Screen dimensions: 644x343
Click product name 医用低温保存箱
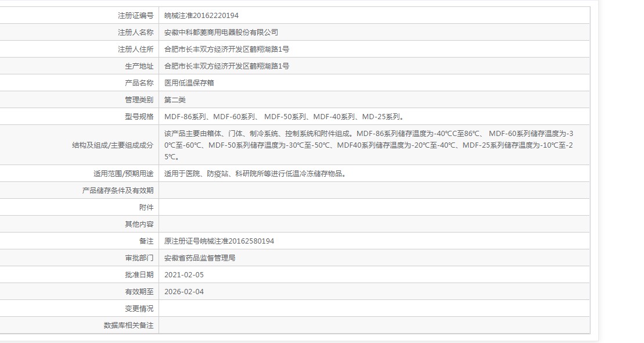(189, 83)
